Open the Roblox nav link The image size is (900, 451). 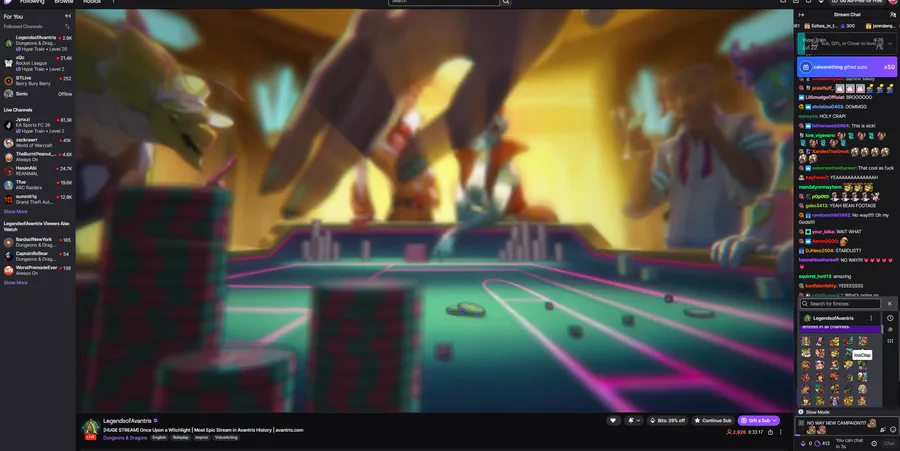pyautogui.click(x=92, y=2)
